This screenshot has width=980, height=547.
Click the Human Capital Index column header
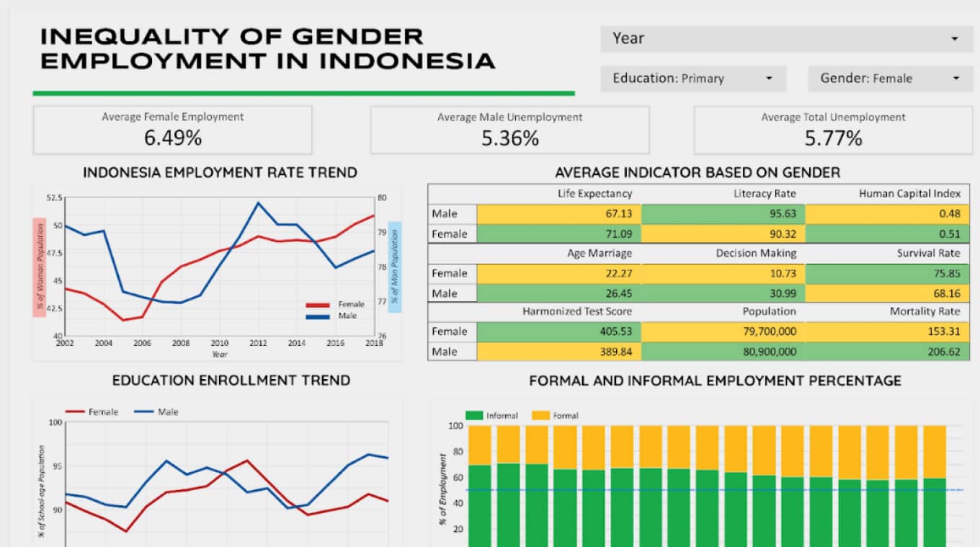pyautogui.click(x=909, y=194)
